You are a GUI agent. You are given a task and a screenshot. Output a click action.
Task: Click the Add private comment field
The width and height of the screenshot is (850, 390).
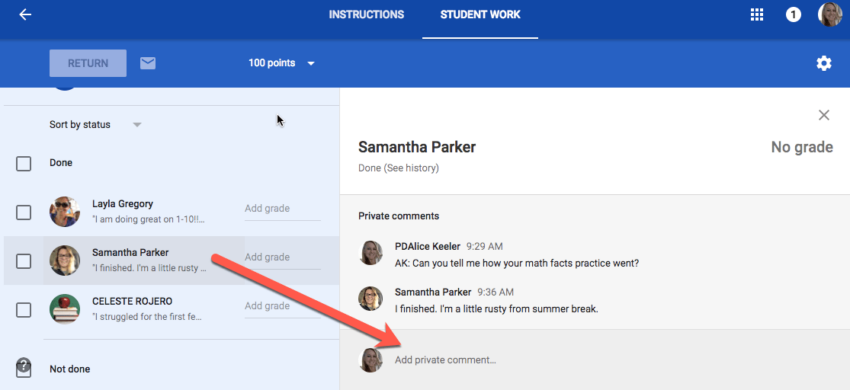(x=445, y=360)
